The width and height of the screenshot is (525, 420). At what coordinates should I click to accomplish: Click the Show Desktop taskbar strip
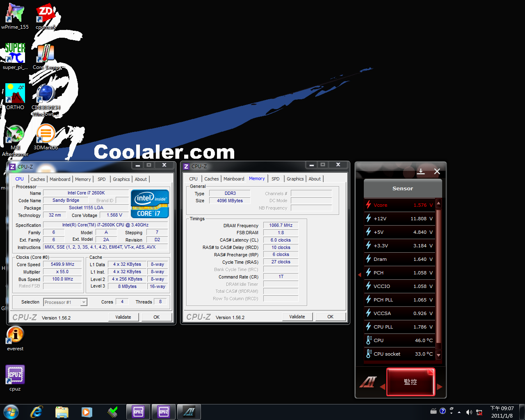(522, 412)
